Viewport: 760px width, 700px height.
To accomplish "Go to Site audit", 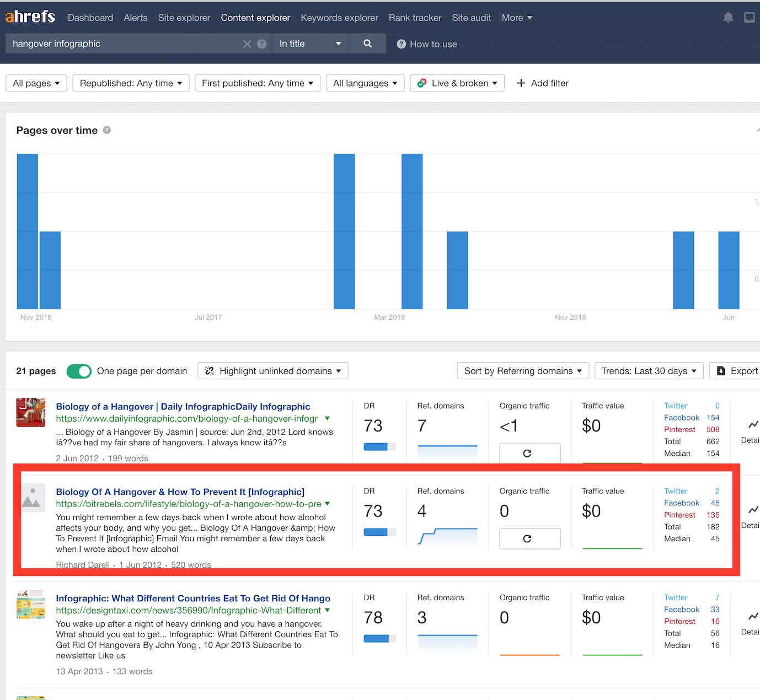I will pos(472,18).
